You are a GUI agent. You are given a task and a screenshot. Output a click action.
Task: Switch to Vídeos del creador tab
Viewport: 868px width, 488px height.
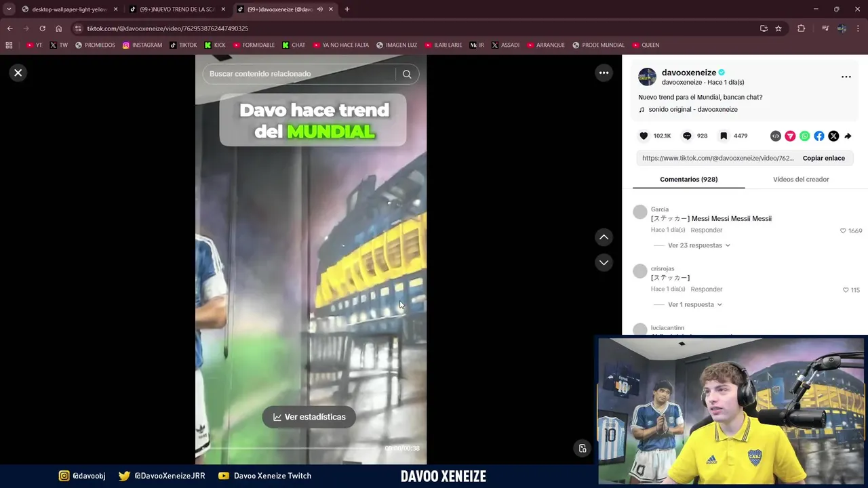click(801, 180)
